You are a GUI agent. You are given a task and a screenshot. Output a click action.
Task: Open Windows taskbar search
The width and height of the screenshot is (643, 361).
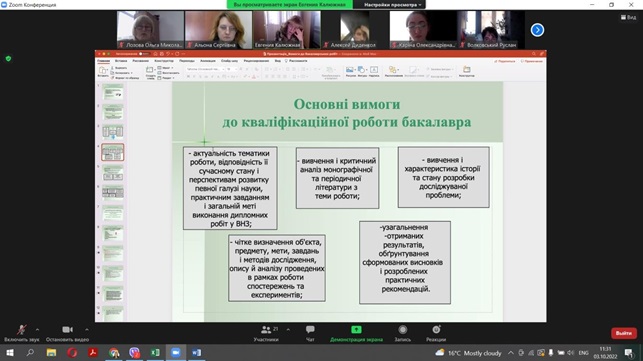pos(30,353)
